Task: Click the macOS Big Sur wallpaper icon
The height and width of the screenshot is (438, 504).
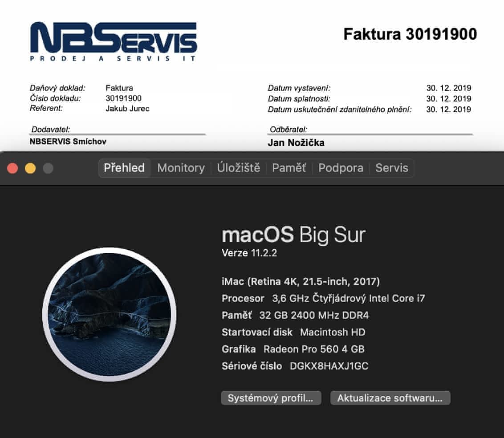Action: (x=109, y=314)
